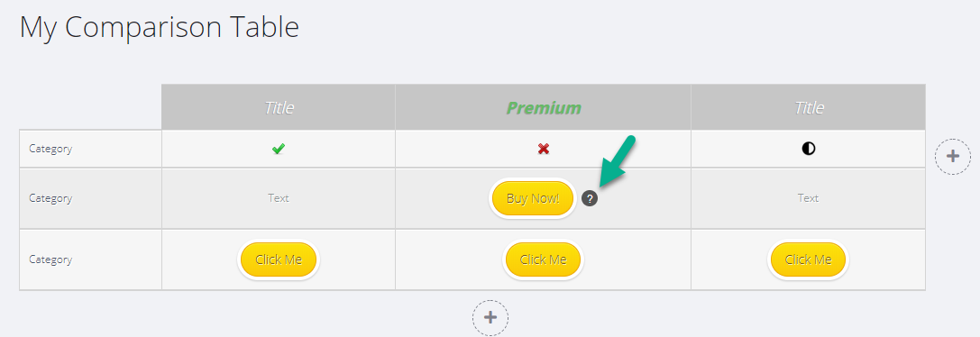The height and width of the screenshot is (337, 980).
Task: Select the last Title column header
Action: pyautogui.click(x=808, y=107)
